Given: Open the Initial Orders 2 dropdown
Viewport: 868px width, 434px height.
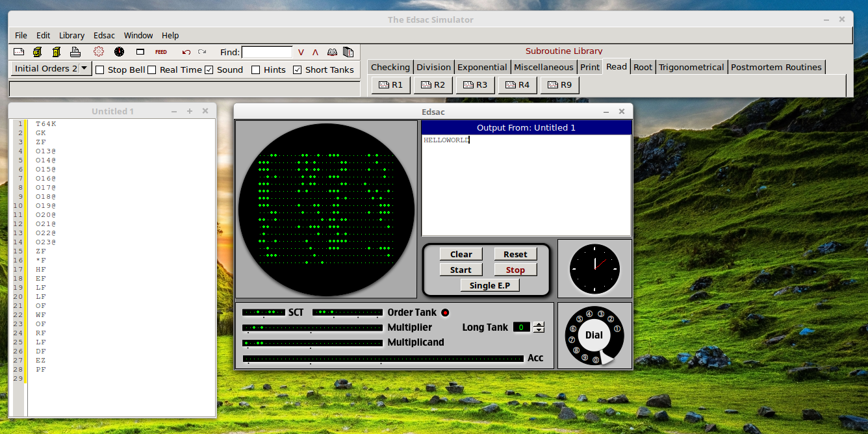Looking at the screenshot, I should (84, 68).
